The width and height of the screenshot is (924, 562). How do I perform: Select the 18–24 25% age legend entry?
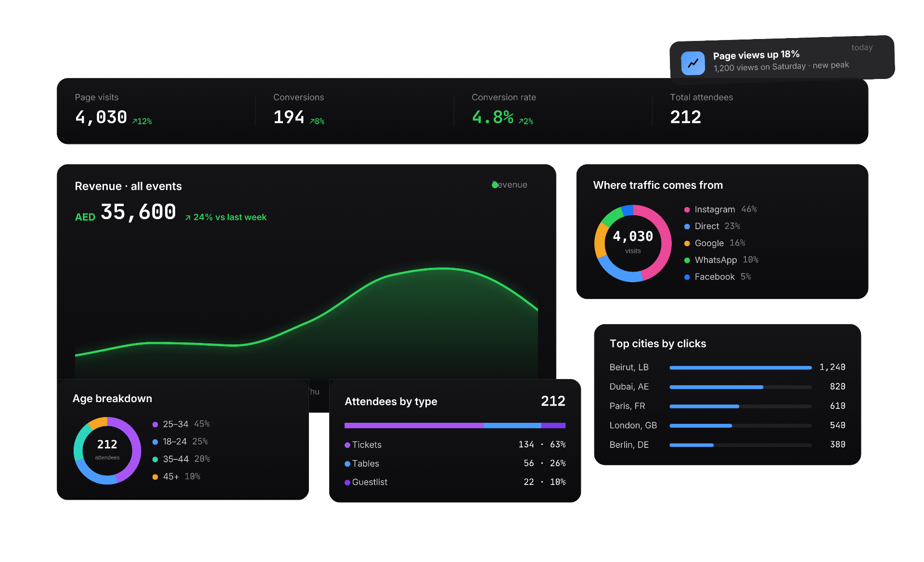(180, 442)
